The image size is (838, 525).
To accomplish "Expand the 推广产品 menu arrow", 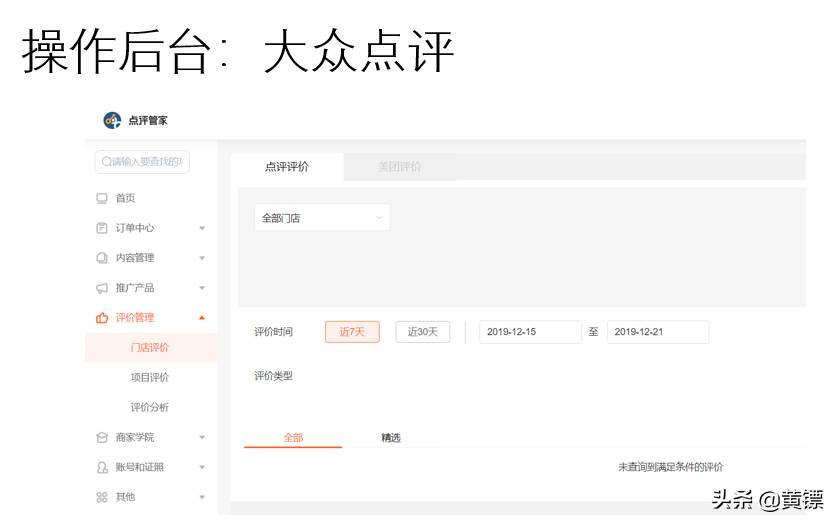I will [x=202, y=288].
